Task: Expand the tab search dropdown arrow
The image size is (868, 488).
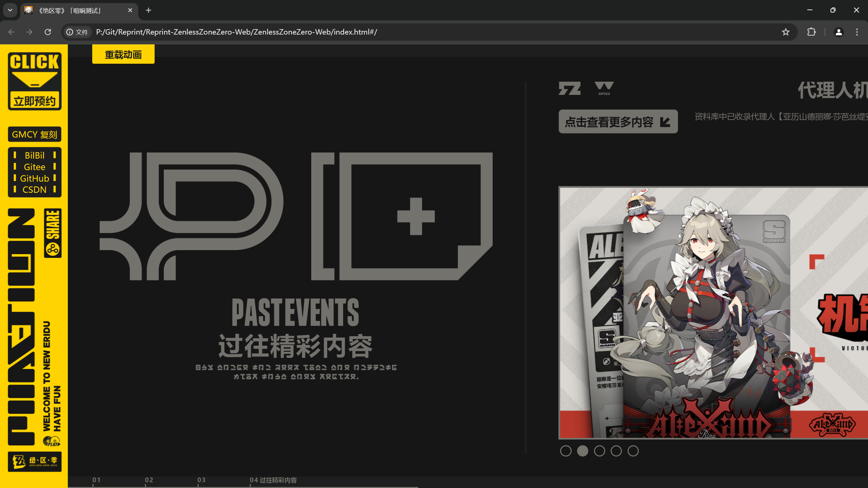Action: (x=10, y=10)
